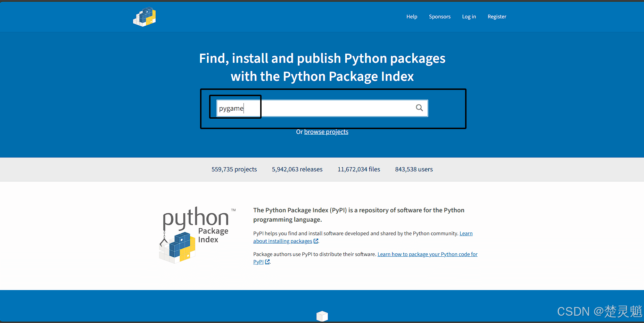Click the '559,735 projects' statistic
644x323 pixels.
click(234, 169)
